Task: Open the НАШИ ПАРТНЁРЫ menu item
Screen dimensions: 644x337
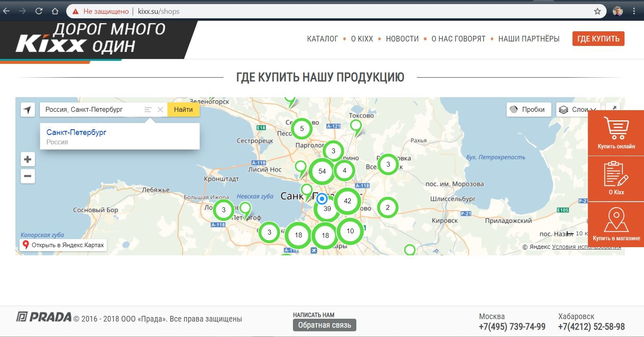Action: [529, 39]
